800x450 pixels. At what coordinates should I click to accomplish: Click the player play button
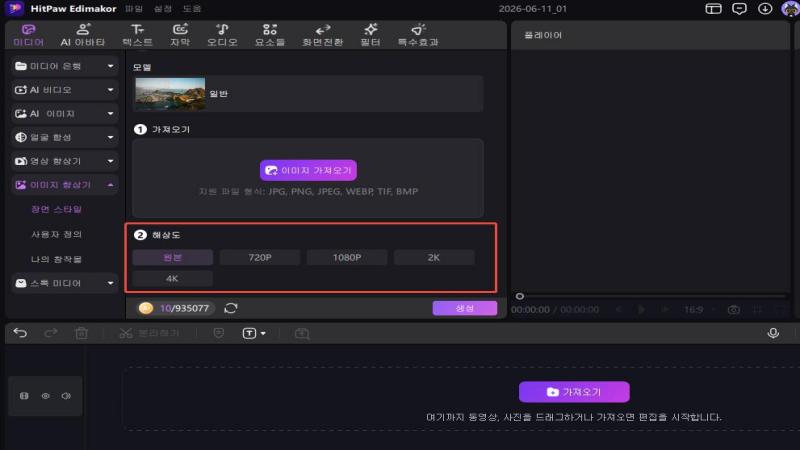[641, 309]
